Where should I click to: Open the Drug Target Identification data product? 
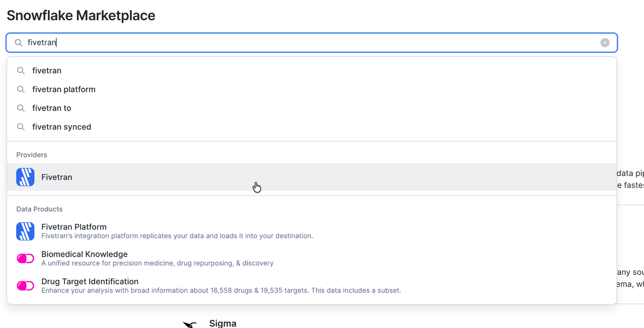click(x=311, y=286)
